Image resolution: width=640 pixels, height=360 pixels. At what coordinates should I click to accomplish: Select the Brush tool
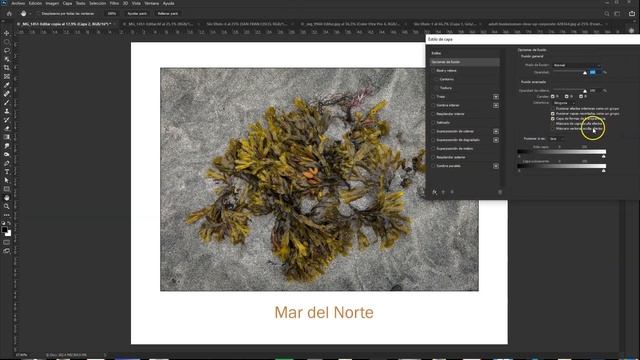tap(7, 102)
